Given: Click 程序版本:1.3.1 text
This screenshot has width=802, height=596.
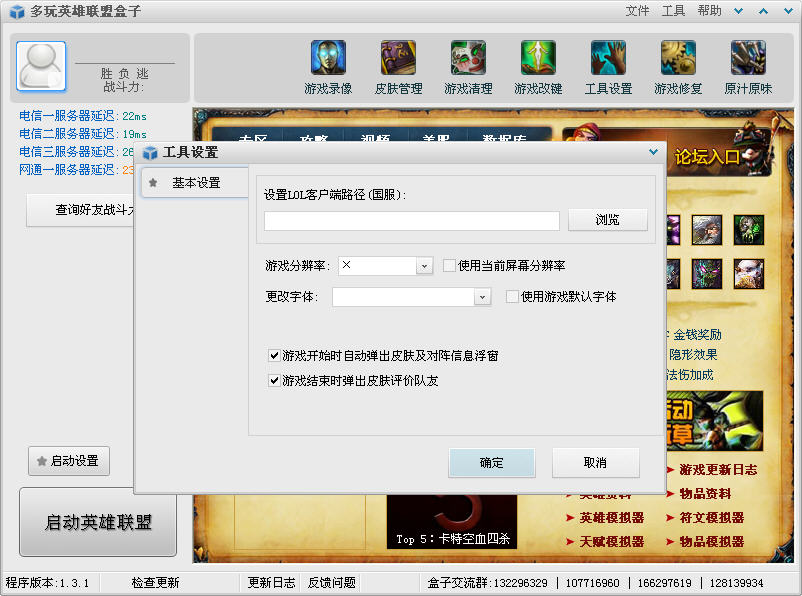Looking at the screenshot, I should point(47,583).
